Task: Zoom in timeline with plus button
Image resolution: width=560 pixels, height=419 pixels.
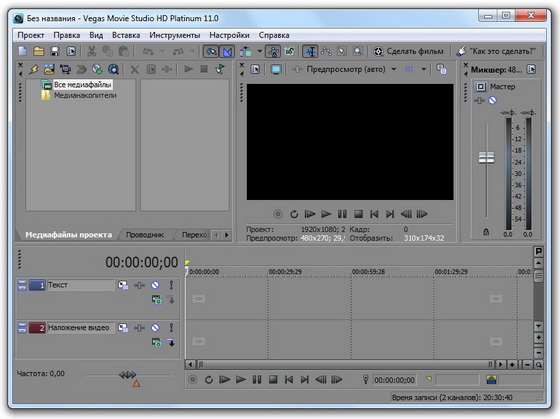Action: tap(512, 364)
